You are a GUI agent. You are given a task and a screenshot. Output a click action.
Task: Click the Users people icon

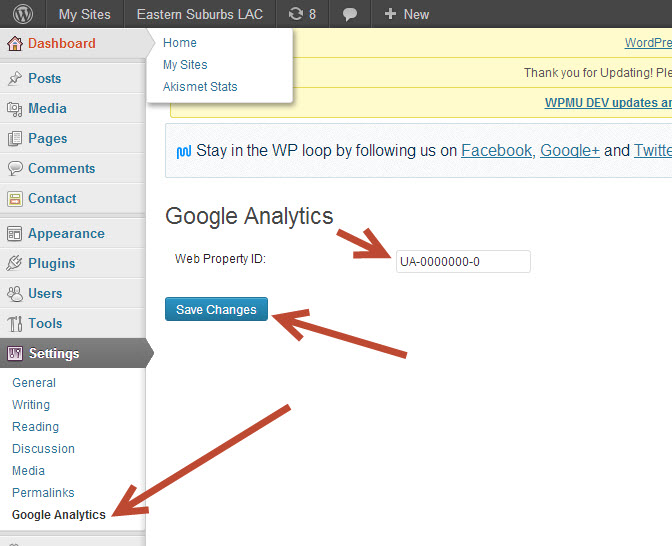15,294
